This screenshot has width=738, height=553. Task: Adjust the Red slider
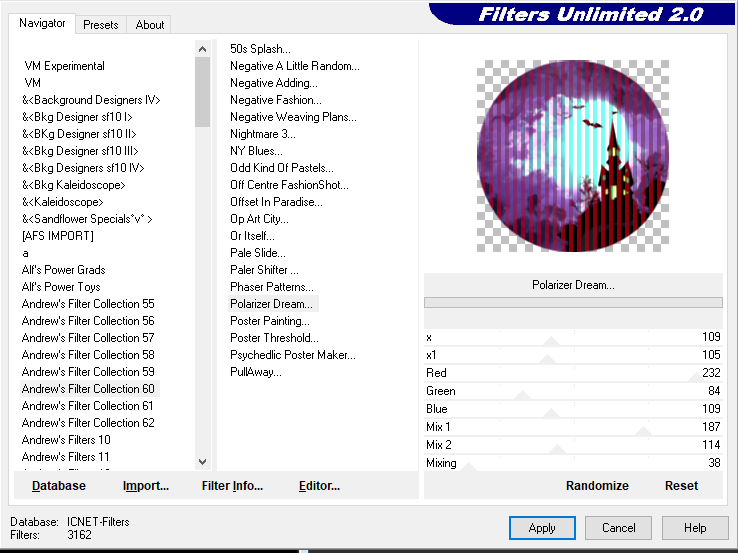coord(693,378)
